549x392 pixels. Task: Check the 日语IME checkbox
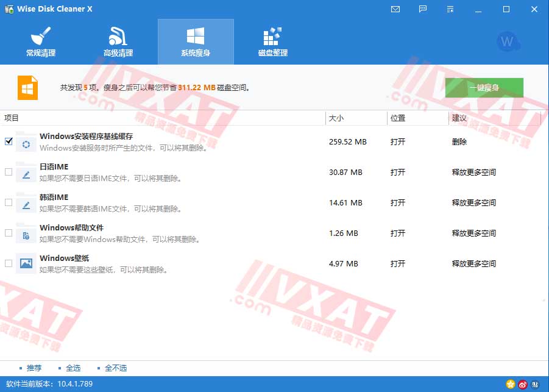(x=9, y=172)
